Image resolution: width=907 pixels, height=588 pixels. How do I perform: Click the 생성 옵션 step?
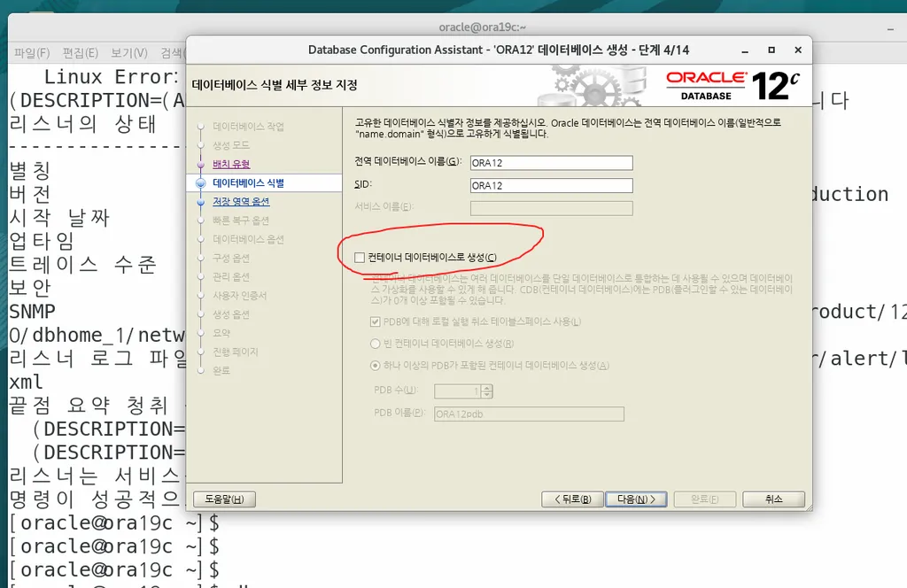(x=231, y=314)
